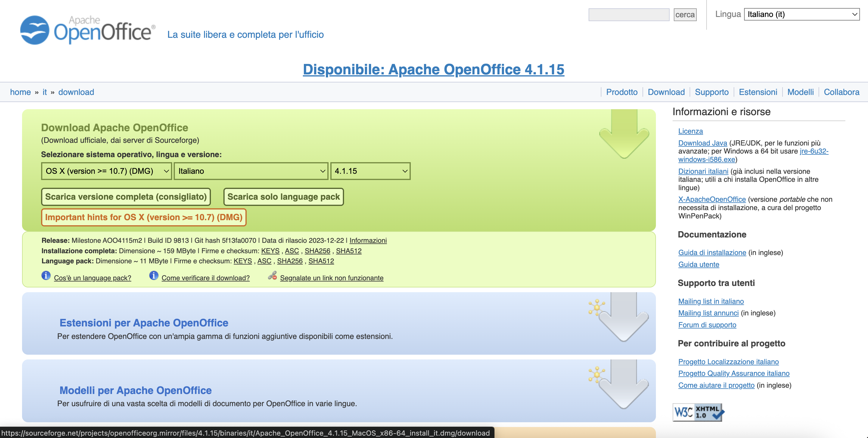
Task: Open SHA256 link for Language pack
Action: pos(290,261)
